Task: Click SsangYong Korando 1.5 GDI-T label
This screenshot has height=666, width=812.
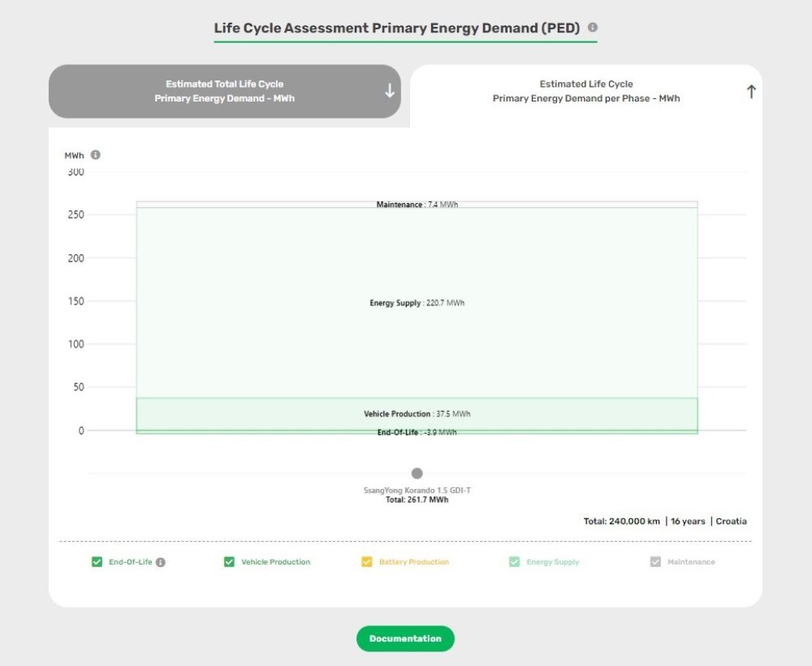Action: (x=417, y=490)
